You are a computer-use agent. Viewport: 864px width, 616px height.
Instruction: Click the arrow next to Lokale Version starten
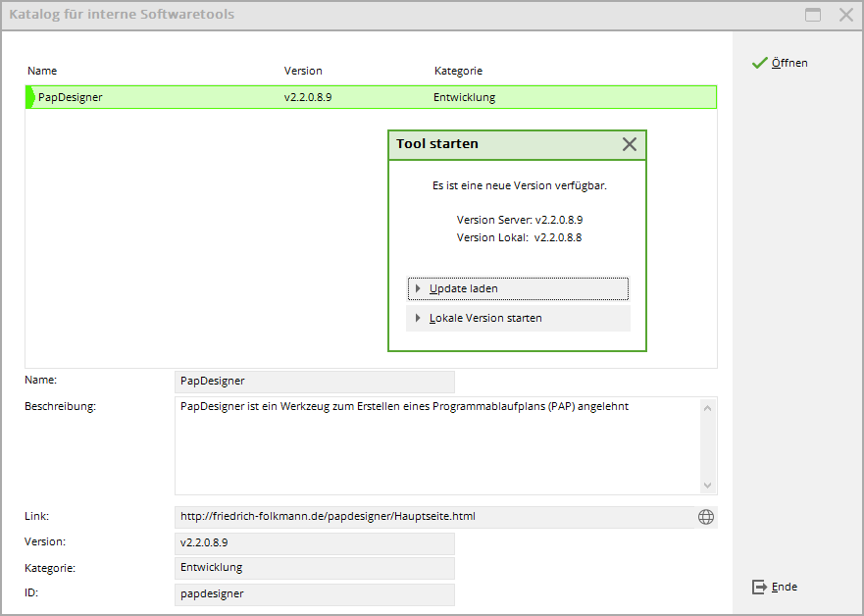419,318
